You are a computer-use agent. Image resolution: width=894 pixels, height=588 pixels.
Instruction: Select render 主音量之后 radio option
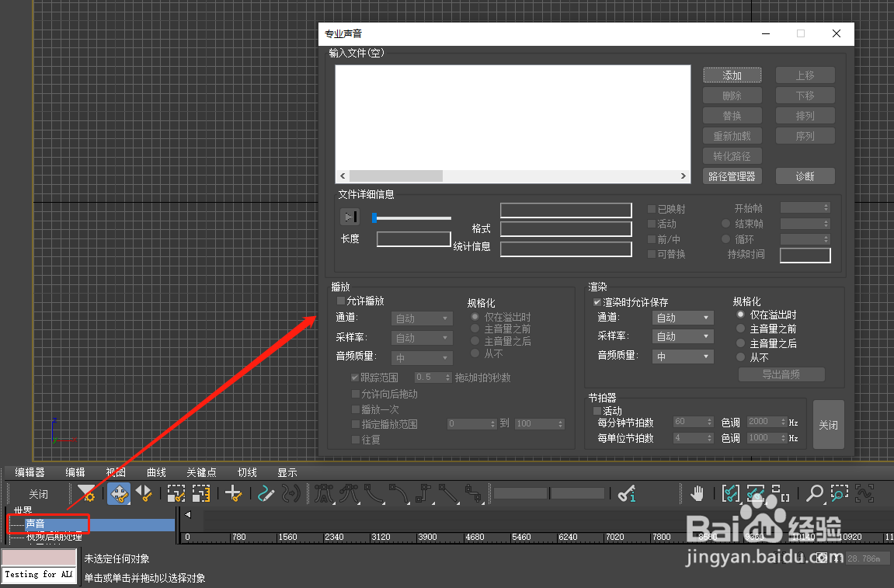click(741, 343)
